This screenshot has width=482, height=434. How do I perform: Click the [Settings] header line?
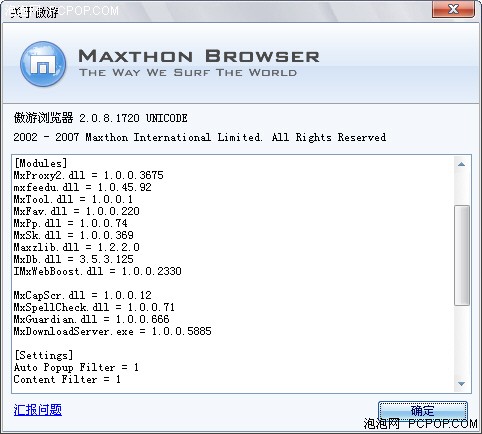[x=43, y=355]
